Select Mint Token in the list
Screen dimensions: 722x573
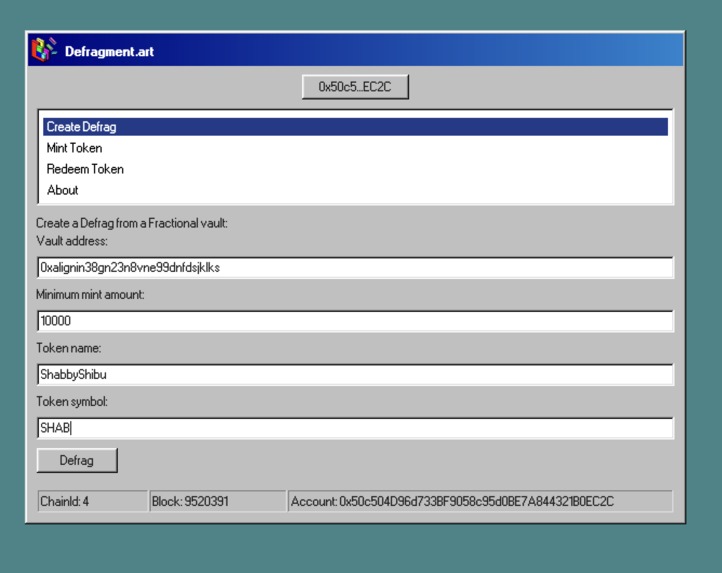355,148
